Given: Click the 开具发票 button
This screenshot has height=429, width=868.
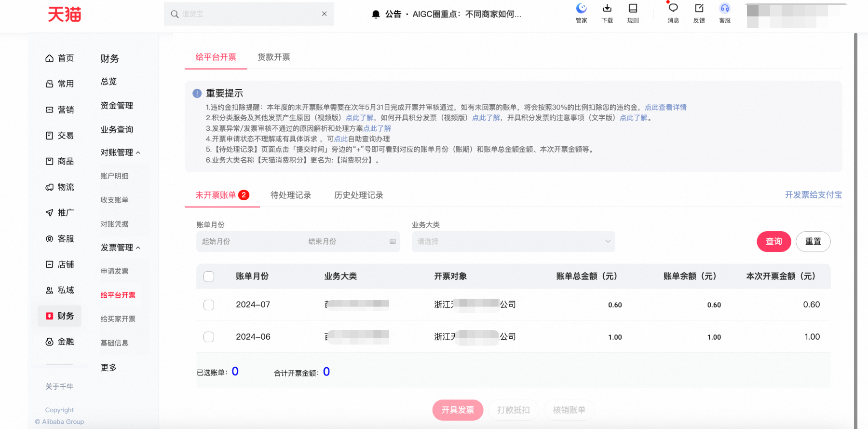Looking at the screenshot, I should tap(458, 410).
